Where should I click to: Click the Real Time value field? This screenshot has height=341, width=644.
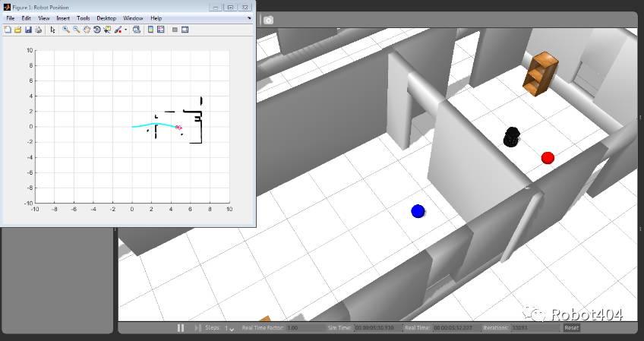[456, 328]
